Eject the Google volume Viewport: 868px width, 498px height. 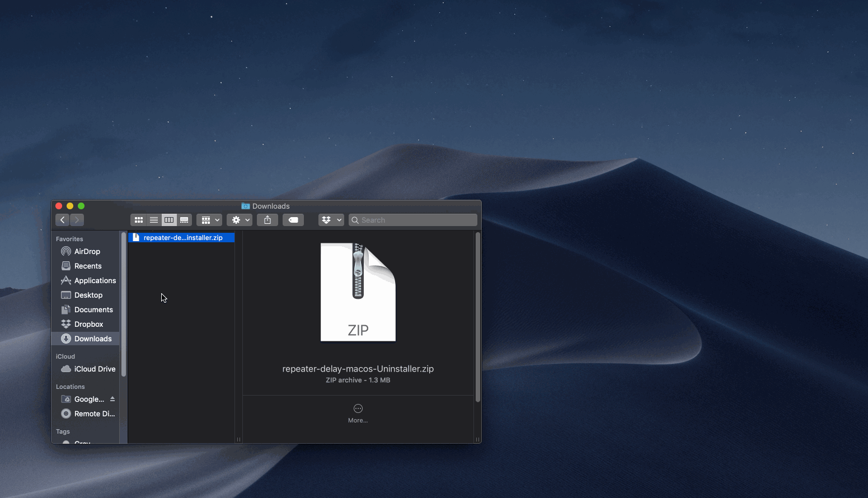112,399
